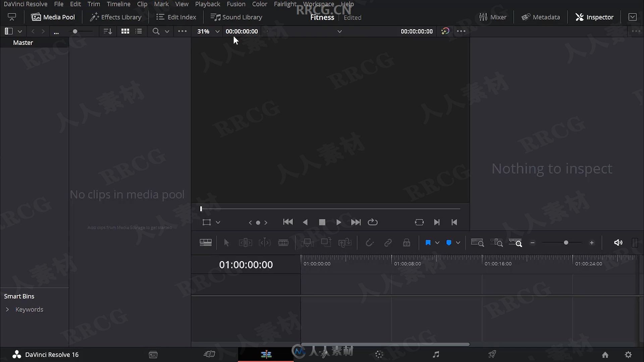
Task: Toggle Match Frame viewer icon
Action: point(419,222)
